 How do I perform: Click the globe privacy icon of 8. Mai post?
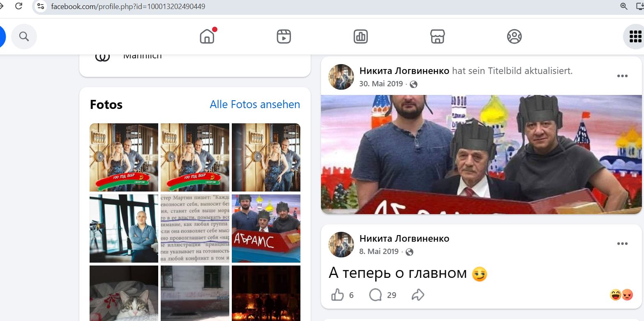pos(410,252)
